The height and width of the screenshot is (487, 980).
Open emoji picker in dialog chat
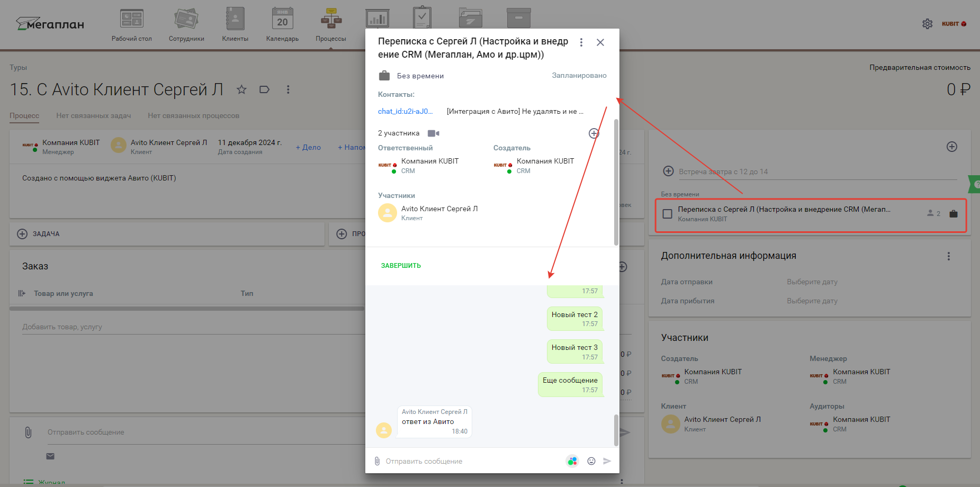click(591, 461)
